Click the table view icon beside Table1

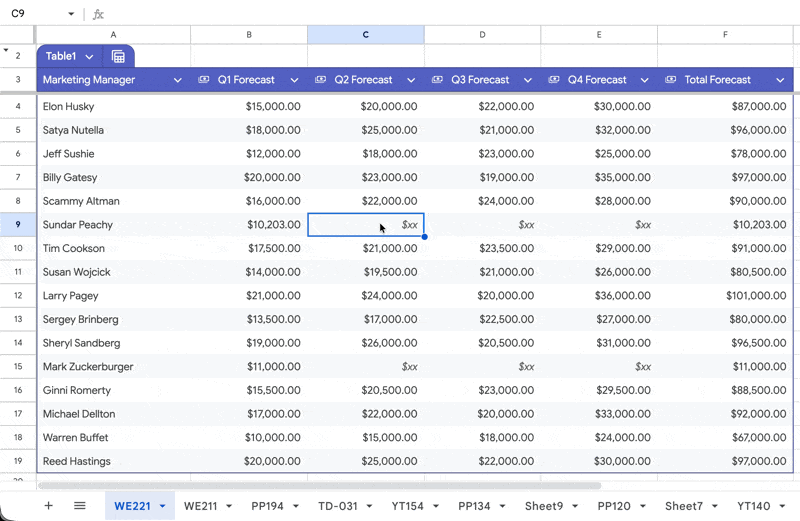tap(118, 57)
